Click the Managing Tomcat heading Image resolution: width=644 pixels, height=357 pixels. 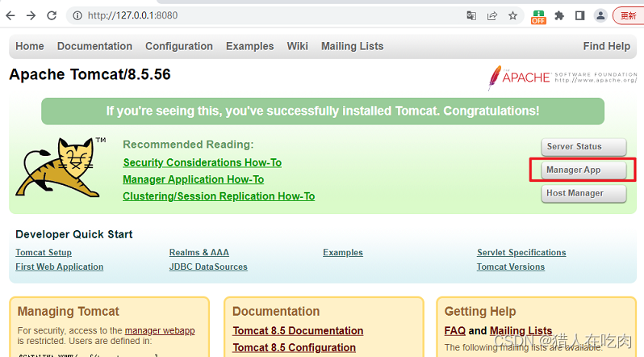[x=68, y=311]
